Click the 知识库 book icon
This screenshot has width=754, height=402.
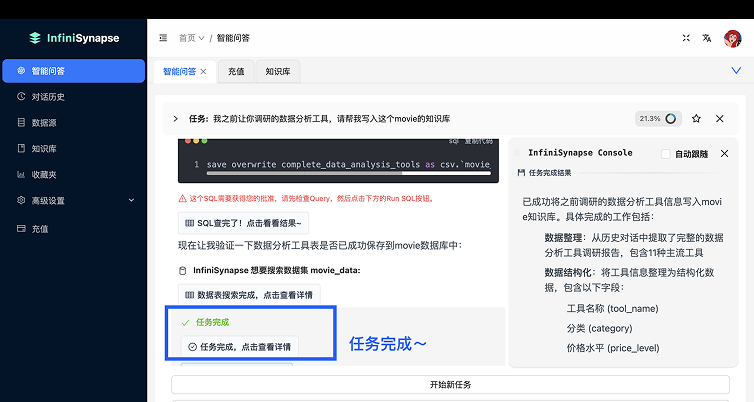click(x=21, y=148)
